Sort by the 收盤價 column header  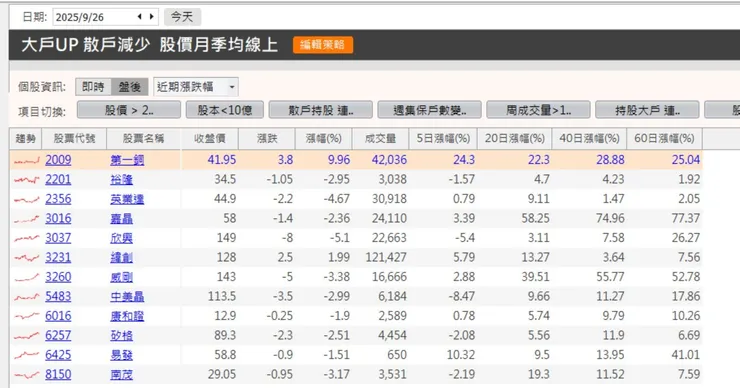(210, 139)
